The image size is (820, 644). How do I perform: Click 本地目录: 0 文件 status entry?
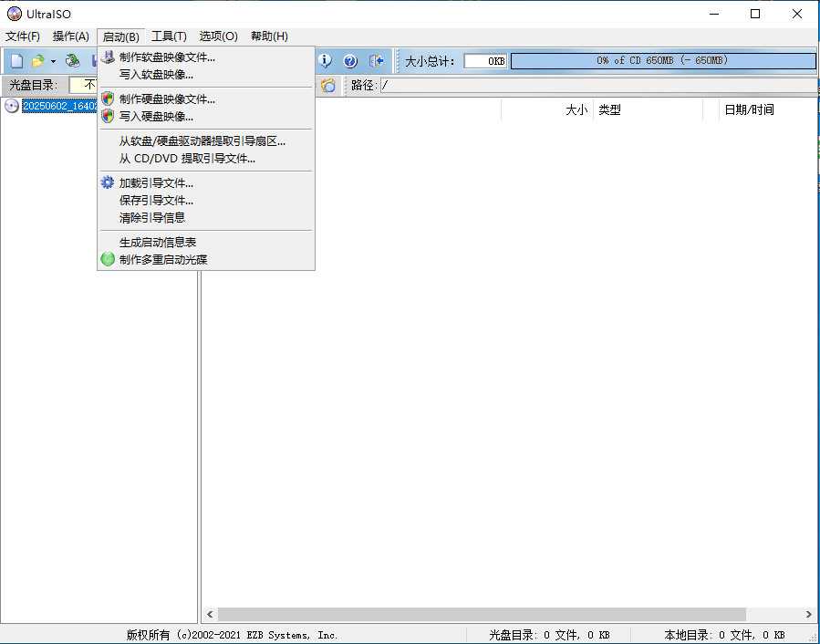coord(725,635)
